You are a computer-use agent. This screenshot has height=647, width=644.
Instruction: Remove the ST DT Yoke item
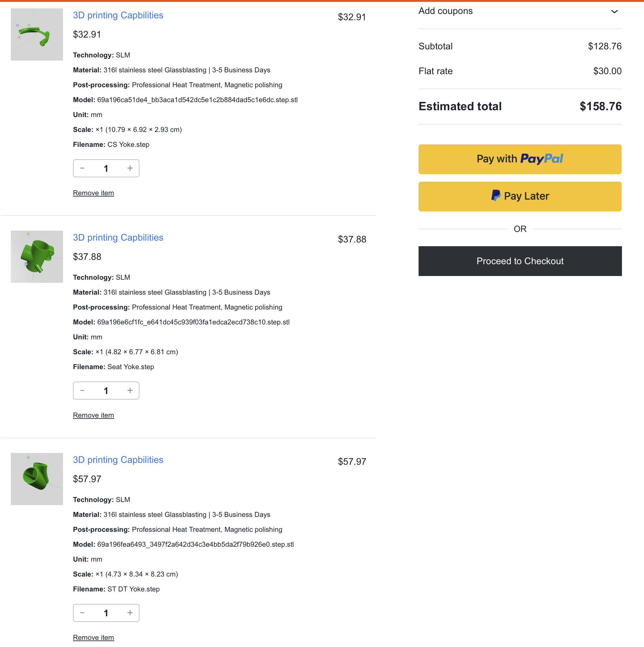(93, 637)
